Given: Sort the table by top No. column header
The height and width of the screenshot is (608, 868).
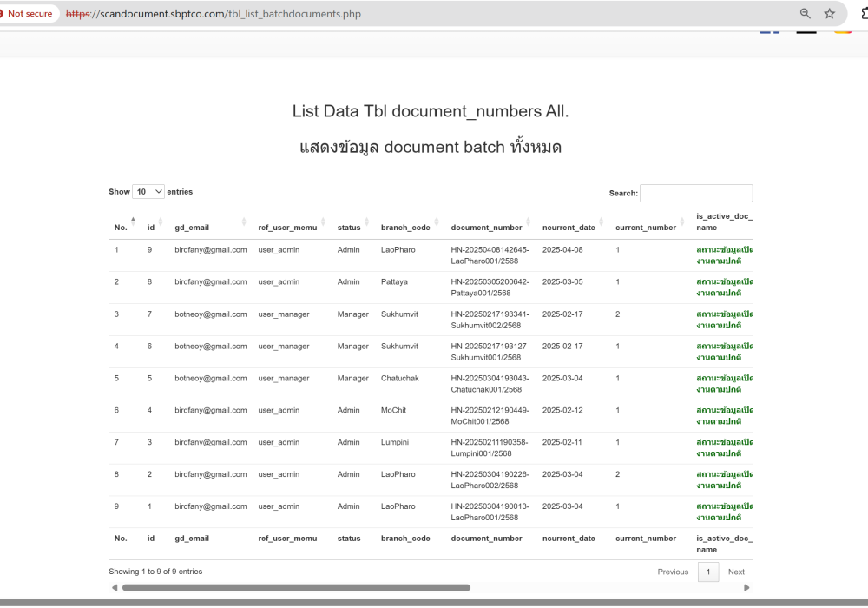Looking at the screenshot, I should [121, 228].
